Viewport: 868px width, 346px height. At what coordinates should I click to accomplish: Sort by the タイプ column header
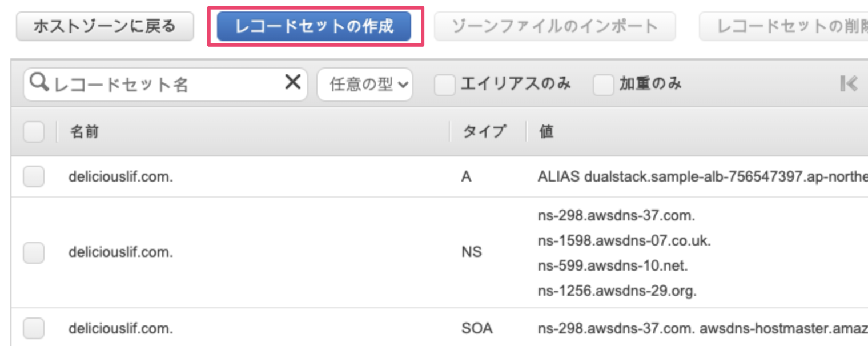[x=484, y=132]
